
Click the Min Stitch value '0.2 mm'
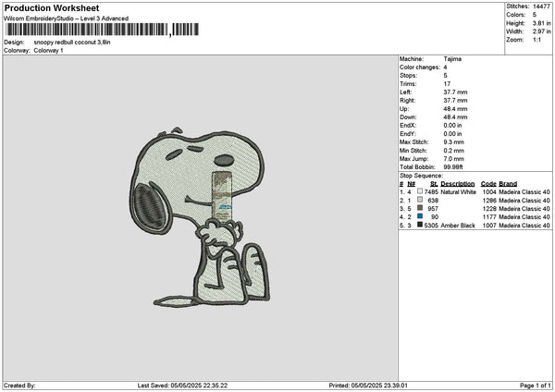pyautogui.click(x=454, y=151)
